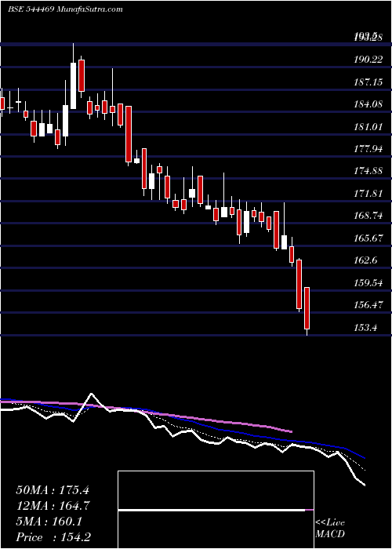Viewport: 392px width, 549px height.
Task: Click the white MACD line inside the box
Action: [212, 511]
